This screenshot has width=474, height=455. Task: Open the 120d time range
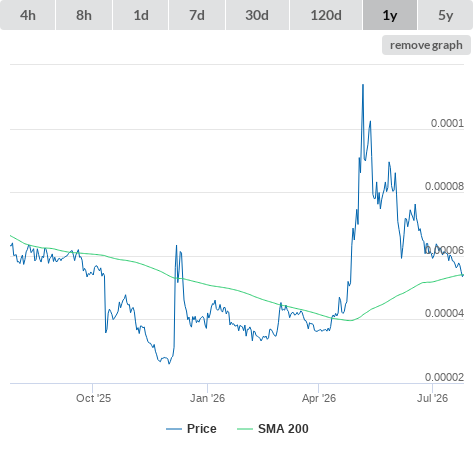[x=326, y=15]
